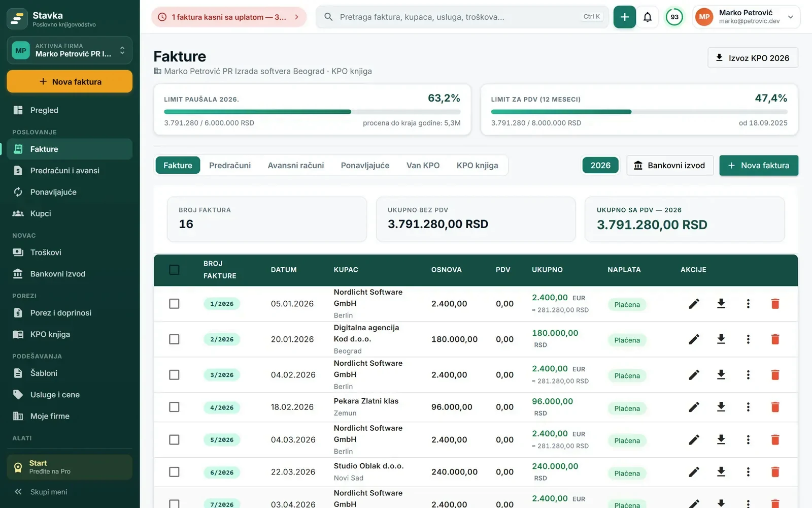Screen dimensions: 812x508
Task: Click Izvoz KPO 2026 button
Action: 753,58
